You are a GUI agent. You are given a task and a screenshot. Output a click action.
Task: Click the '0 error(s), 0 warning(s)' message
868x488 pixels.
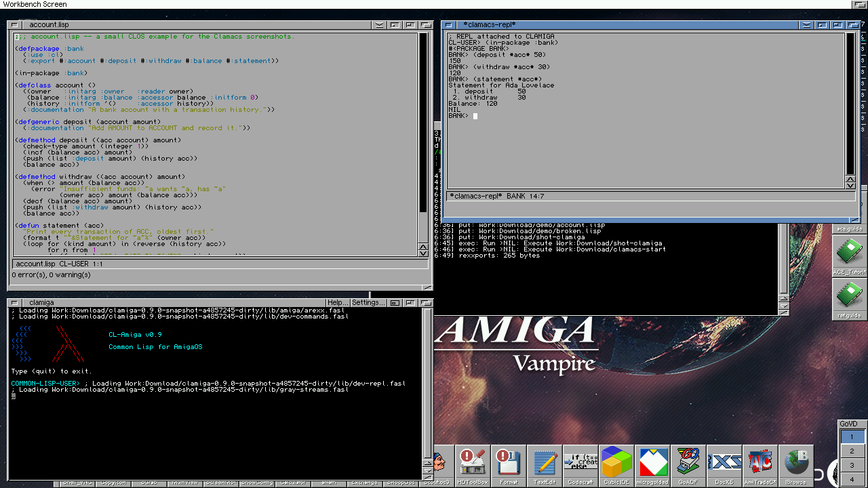(51, 274)
